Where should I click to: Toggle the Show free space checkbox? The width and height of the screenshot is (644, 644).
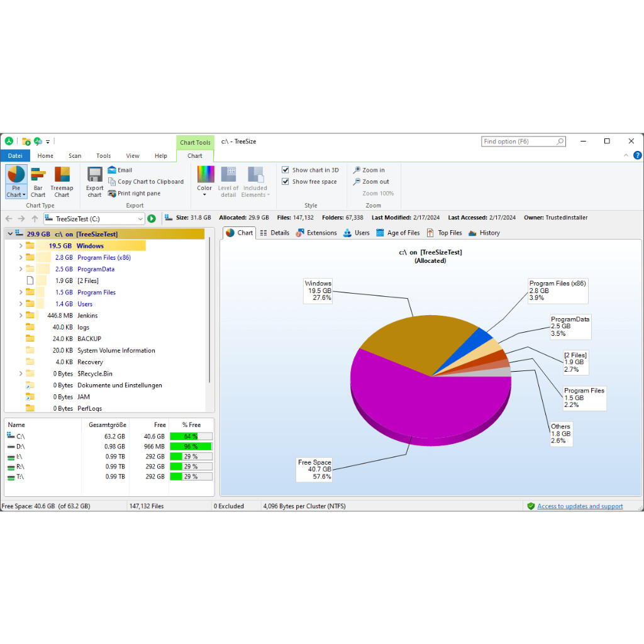click(x=286, y=182)
